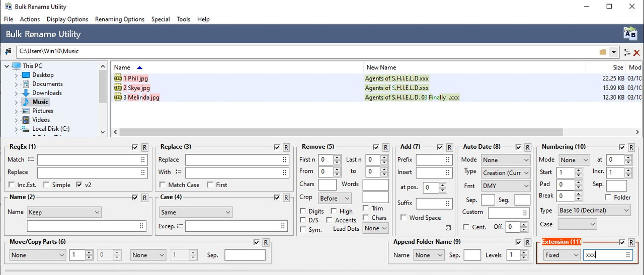Select the Pictures folder in tree
Image resolution: width=644 pixels, height=275 pixels.
point(43,111)
